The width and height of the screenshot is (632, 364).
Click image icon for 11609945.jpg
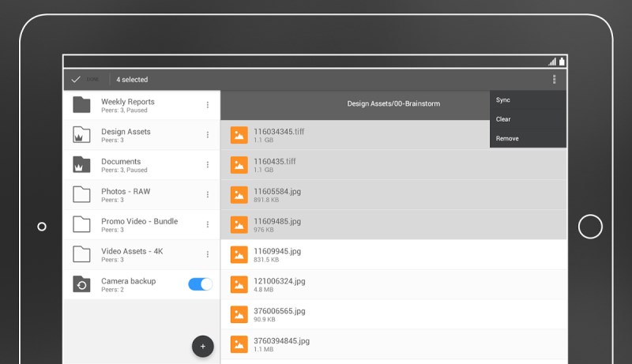point(239,254)
